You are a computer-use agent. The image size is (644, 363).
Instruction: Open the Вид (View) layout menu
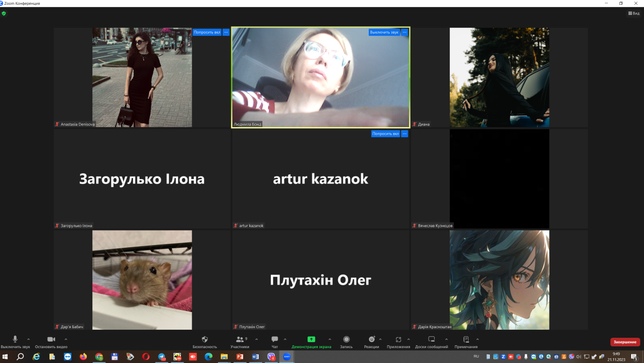tap(634, 13)
